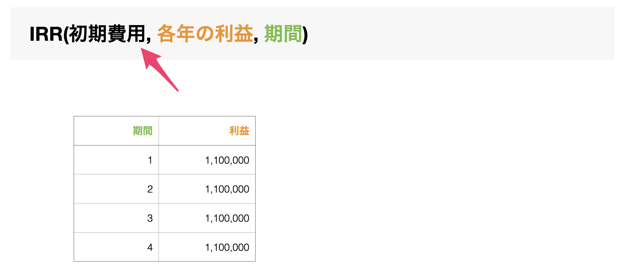
Task: Click the green 期間 argument in formula
Action: 283,34
